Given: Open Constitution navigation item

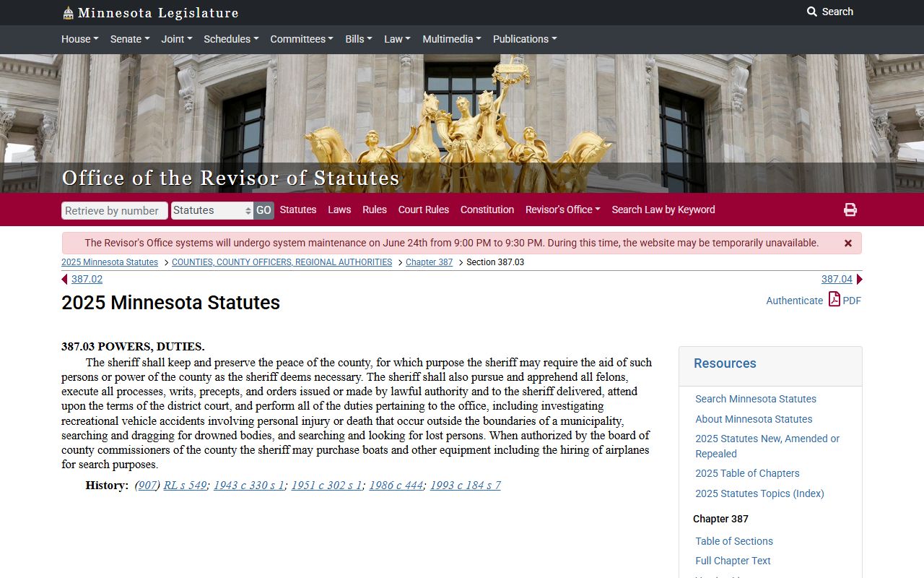Looking at the screenshot, I should tap(487, 210).
